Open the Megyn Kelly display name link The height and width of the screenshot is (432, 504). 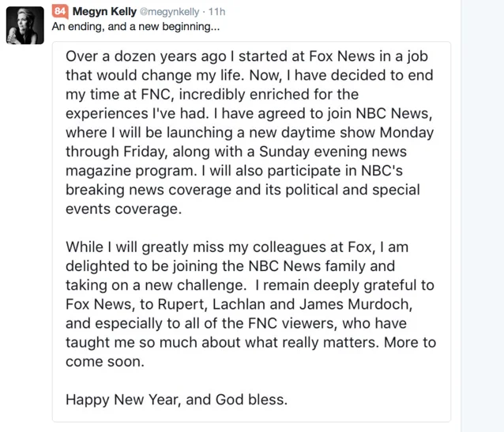click(x=106, y=12)
